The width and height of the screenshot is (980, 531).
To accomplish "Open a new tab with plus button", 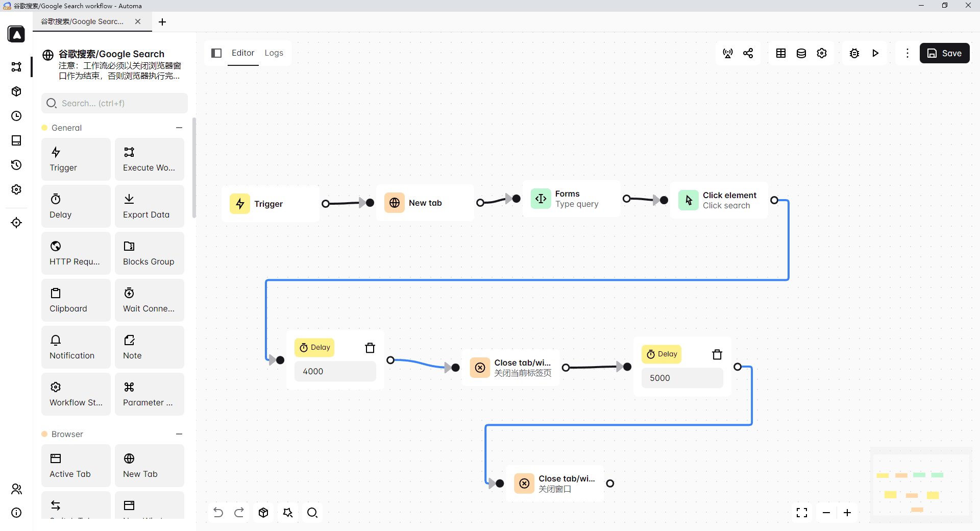I will [x=162, y=22].
